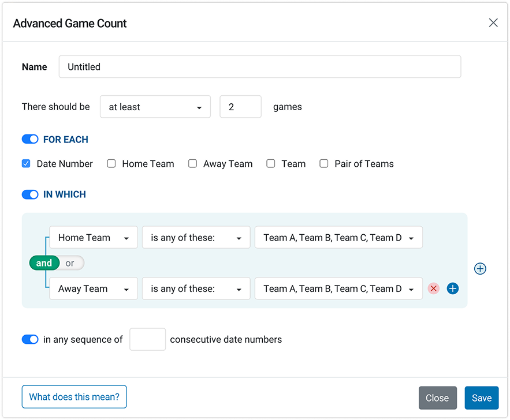This screenshot has height=420, width=510.
Task: Open the Home Team field dropdown
Action: coord(94,238)
